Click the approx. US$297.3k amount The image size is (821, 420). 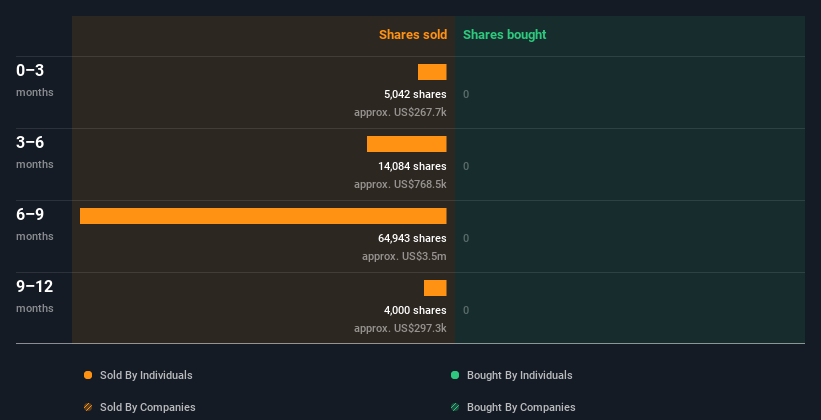[400, 328]
